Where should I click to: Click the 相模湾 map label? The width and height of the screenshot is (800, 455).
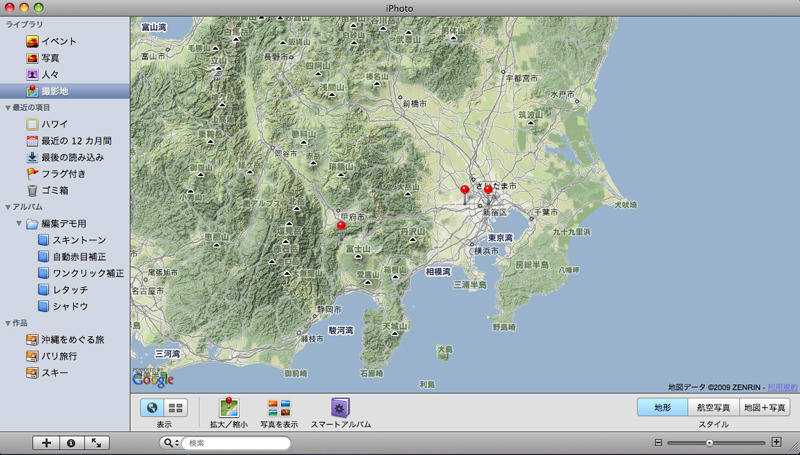[438, 272]
